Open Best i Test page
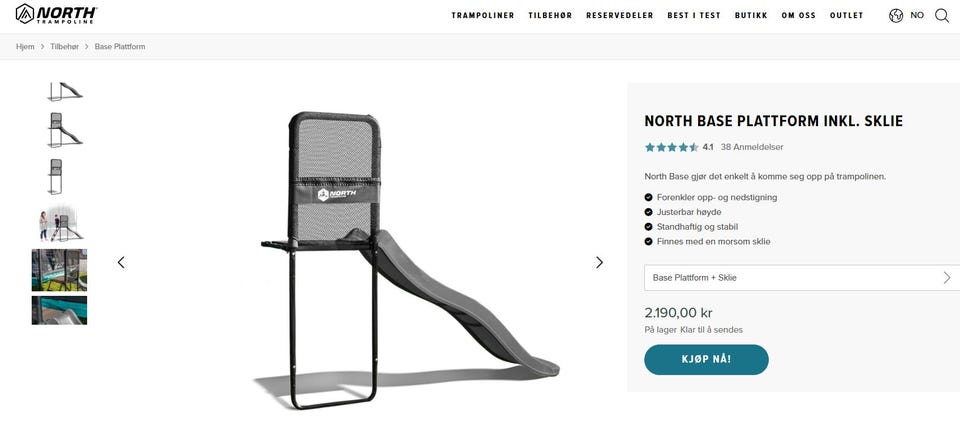Viewport: 960px width, 422px height. [694, 15]
